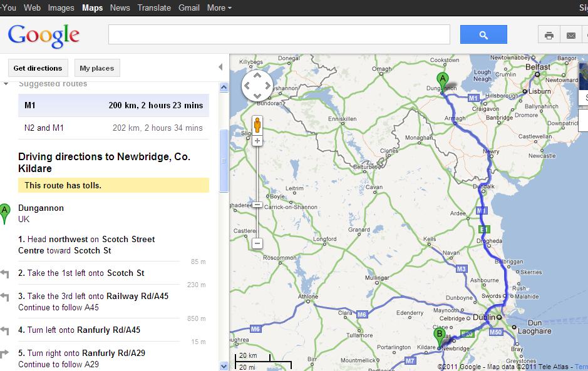
Task: Click step 4 Turn left onto Ranfurly Rd/A45
Action: (79, 330)
